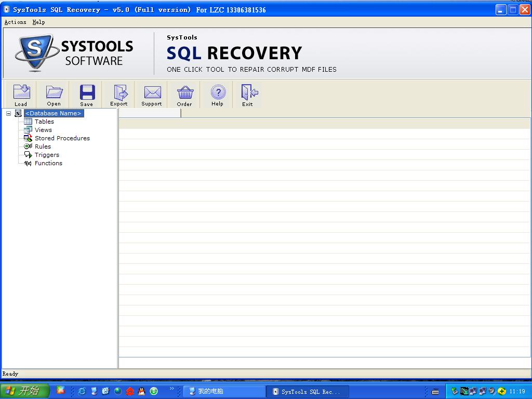Click the Rules icon in tree
This screenshot has width=532, height=399.
coord(28,146)
